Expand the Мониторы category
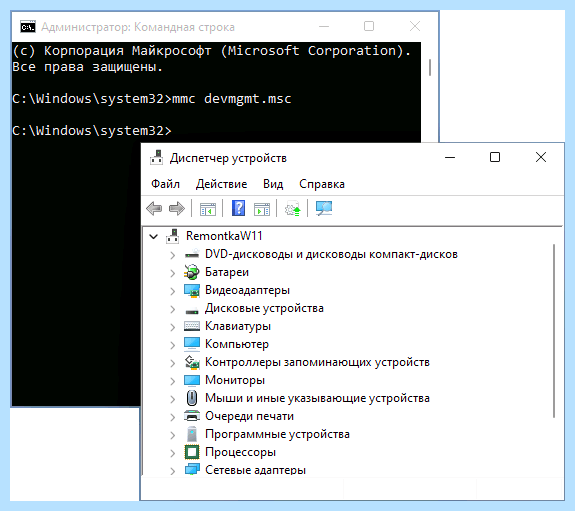This screenshot has height=511, width=575. pyautogui.click(x=172, y=381)
